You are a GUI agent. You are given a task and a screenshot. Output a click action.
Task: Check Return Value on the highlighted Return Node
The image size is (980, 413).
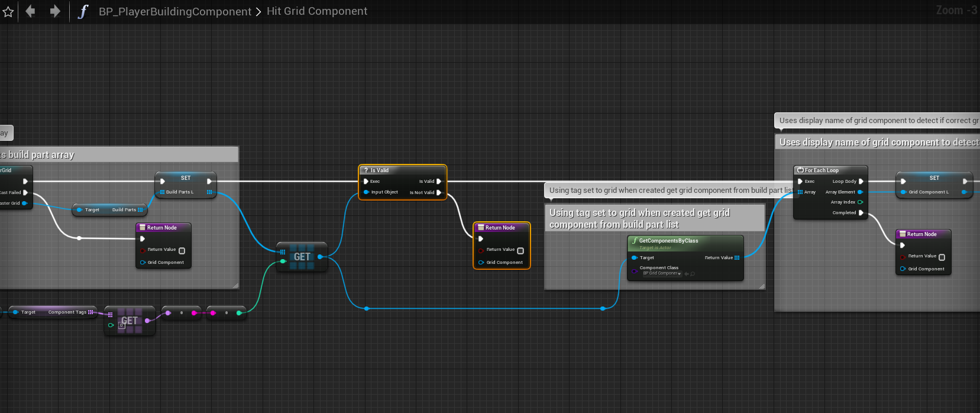tap(520, 250)
